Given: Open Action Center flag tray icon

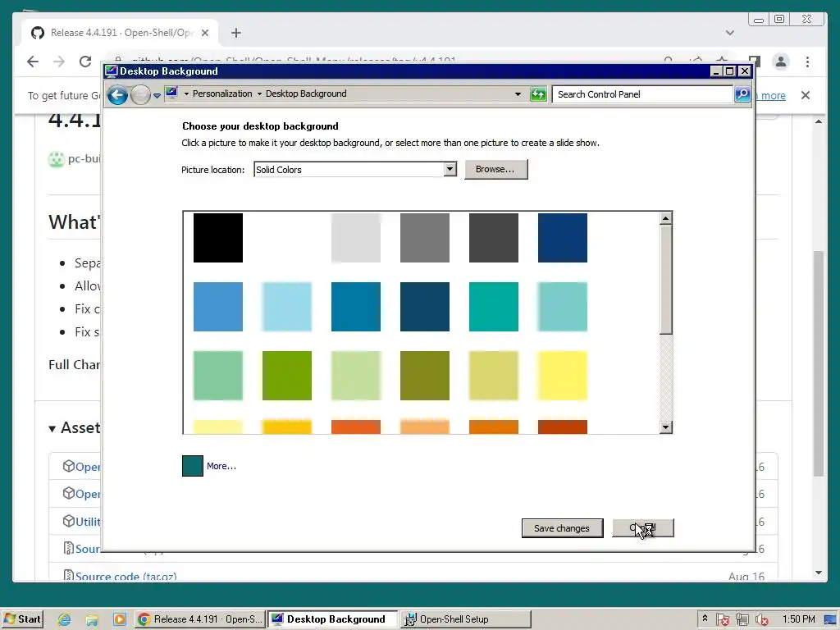Looking at the screenshot, I should click(722, 620).
